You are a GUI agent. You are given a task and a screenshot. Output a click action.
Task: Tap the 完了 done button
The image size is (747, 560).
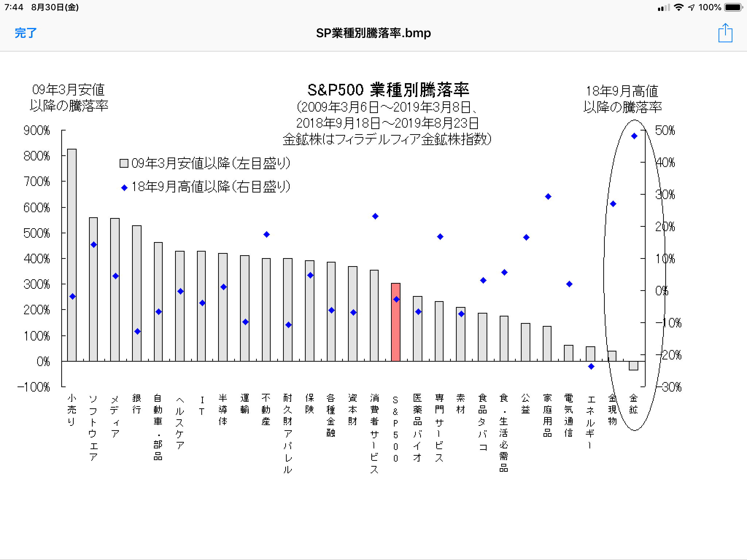[26, 33]
